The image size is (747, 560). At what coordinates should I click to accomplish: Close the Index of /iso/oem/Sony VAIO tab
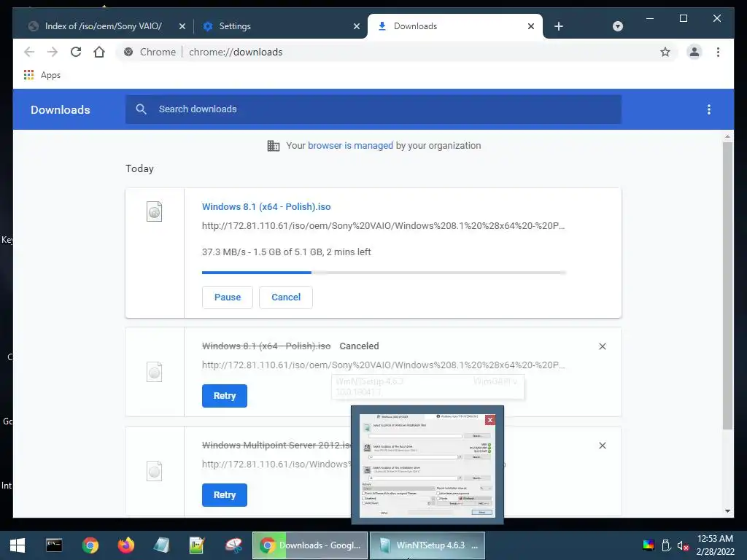coord(182,26)
